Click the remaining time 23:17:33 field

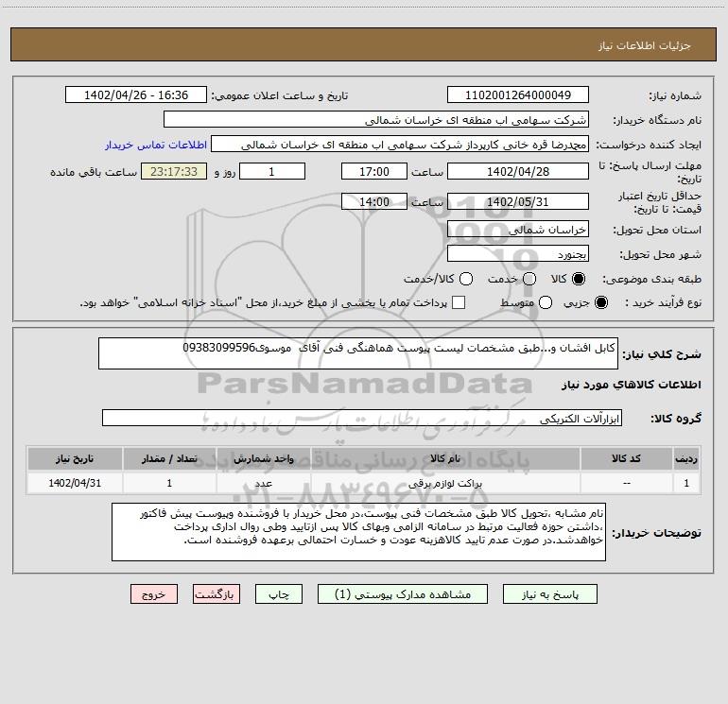click(x=174, y=171)
